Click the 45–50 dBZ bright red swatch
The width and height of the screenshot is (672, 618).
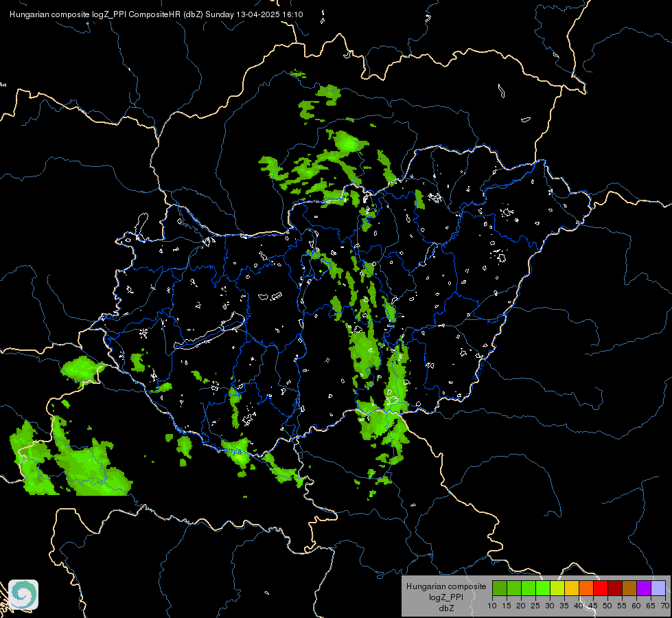601,588
